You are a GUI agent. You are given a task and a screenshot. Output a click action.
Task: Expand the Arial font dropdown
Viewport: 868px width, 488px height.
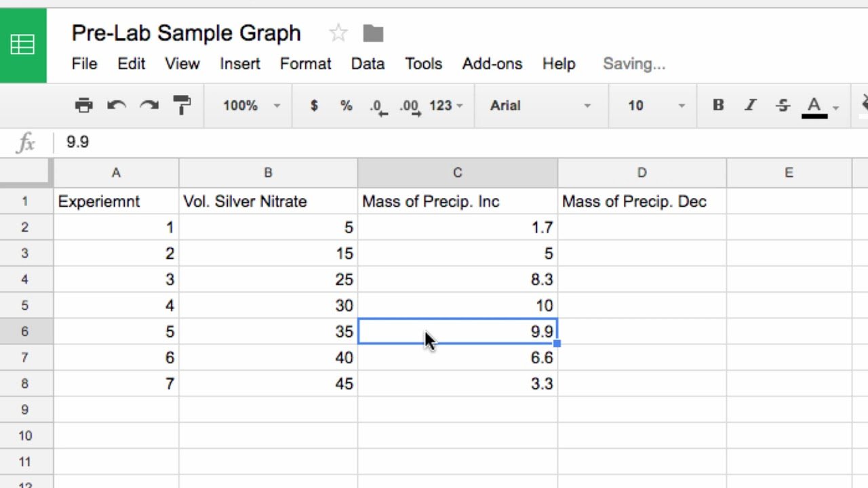tap(540, 106)
